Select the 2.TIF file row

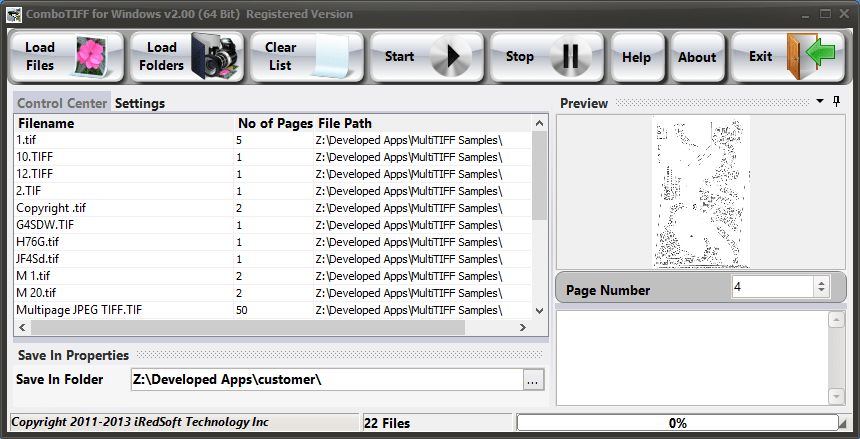coord(273,191)
